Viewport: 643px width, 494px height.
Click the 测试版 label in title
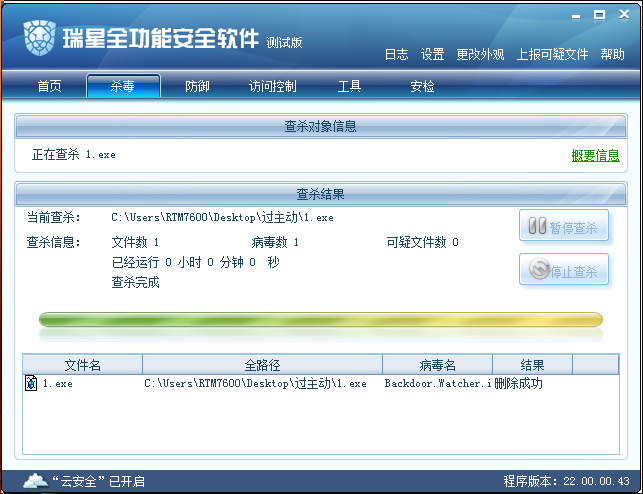(x=284, y=42)
